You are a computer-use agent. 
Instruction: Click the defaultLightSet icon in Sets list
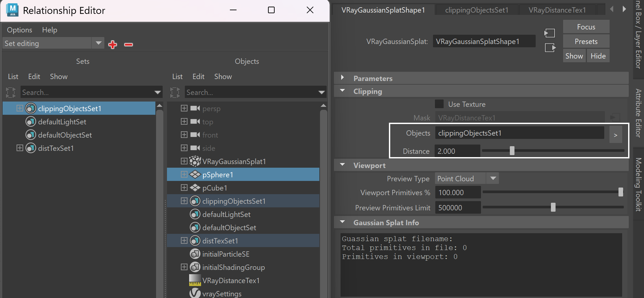(31, 122)
